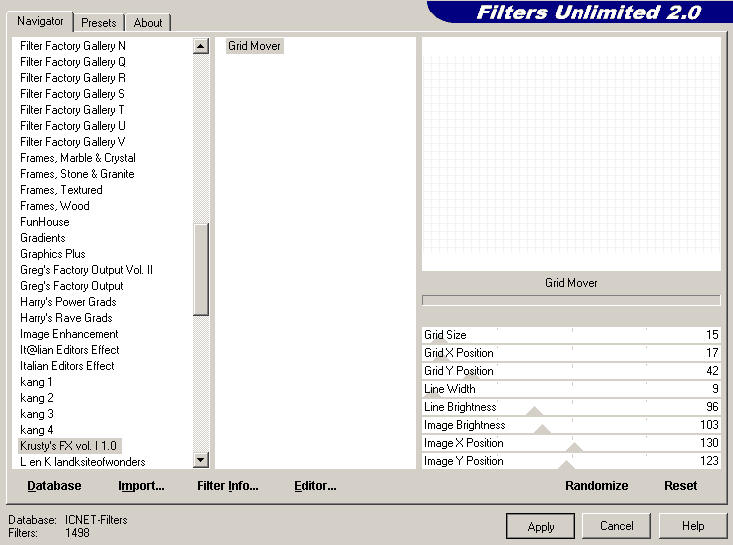This screenshot has height=545, width=733.
Task: Select the Grid Mover filter
Action: coord(254,46)
